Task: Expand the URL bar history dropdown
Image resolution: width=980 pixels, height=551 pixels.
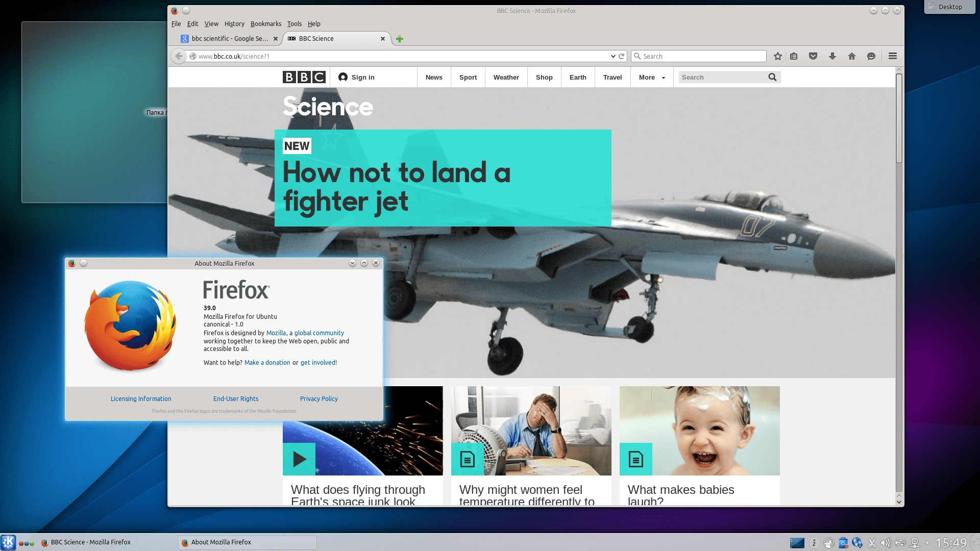Action: (x=612, y=56)
